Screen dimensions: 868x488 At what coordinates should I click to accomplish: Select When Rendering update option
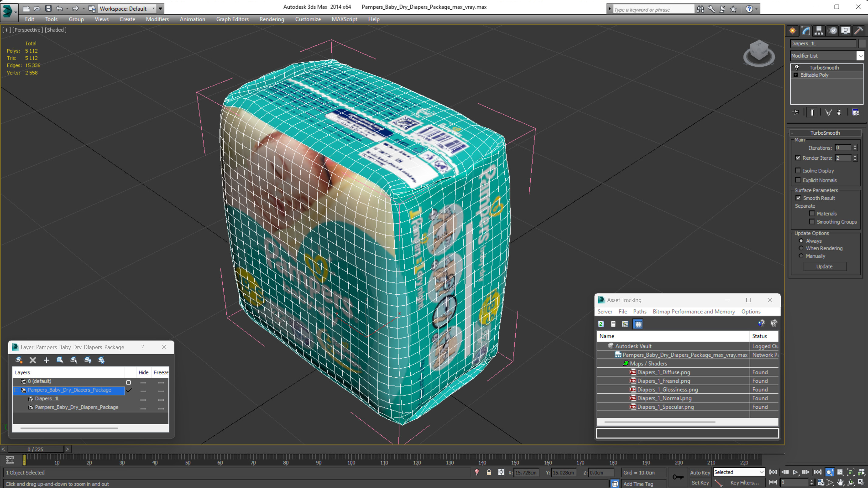tap(801, 248)
